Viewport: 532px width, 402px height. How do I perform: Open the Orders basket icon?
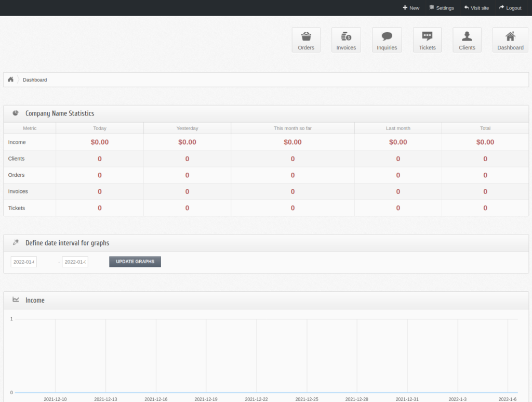[x=306, y=36]
